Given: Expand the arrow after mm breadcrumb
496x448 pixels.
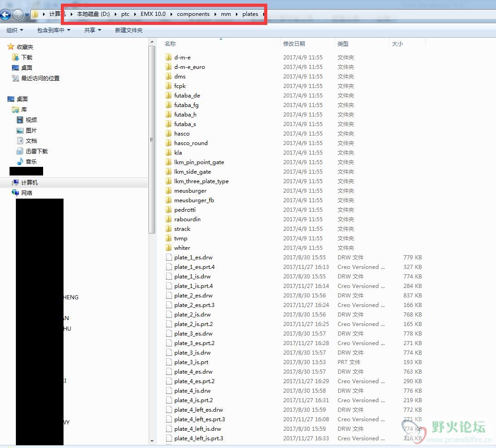Looking at the screenshot, I should (x=236, y=14).
